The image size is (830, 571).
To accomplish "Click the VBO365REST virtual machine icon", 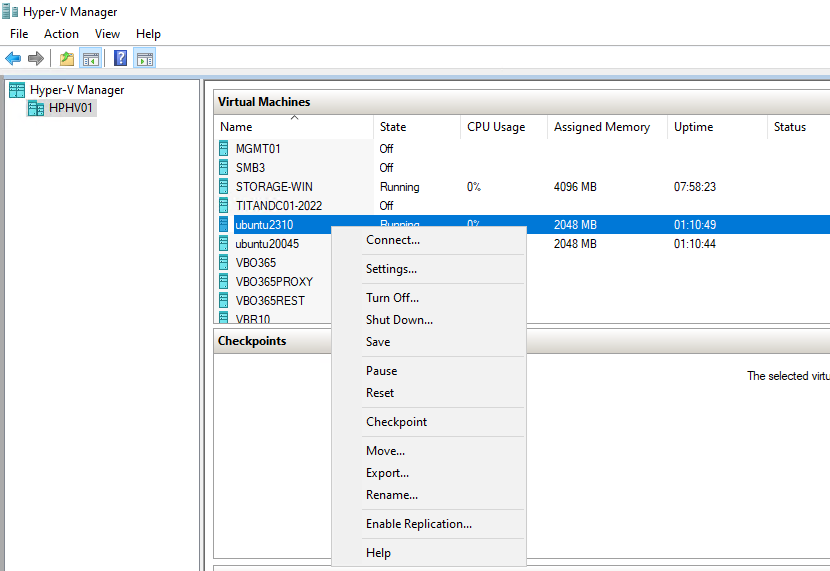I will [x=223, y=301].
